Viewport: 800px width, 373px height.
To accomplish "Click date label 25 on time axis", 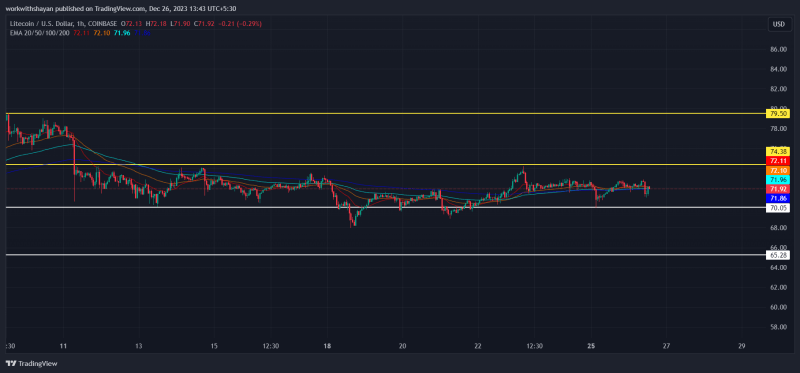I will 591,346.
